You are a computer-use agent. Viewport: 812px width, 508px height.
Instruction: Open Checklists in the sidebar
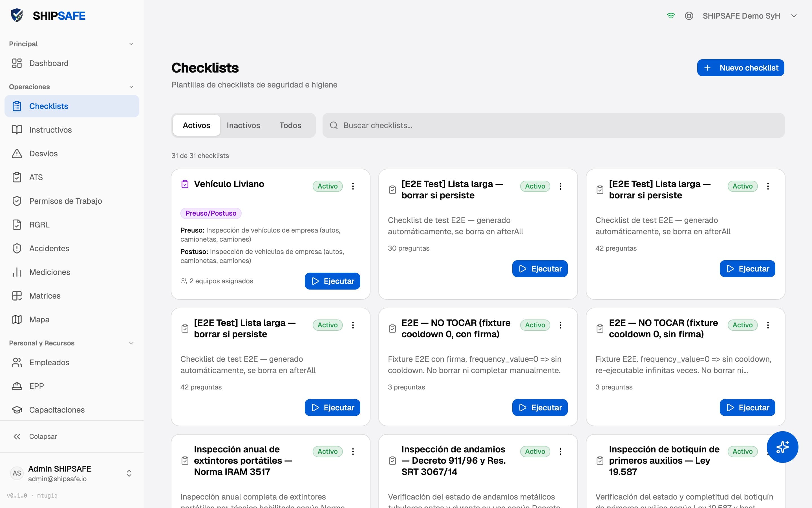(72, 106)
